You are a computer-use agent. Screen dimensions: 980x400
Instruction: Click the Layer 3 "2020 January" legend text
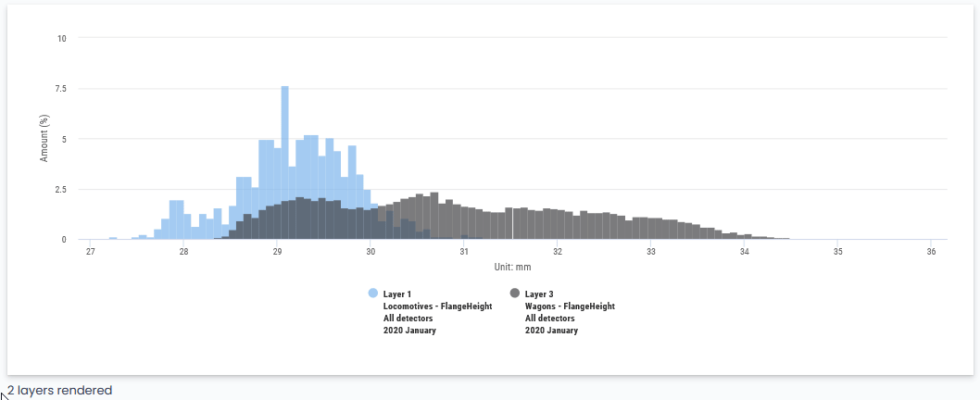click(551, 331)
